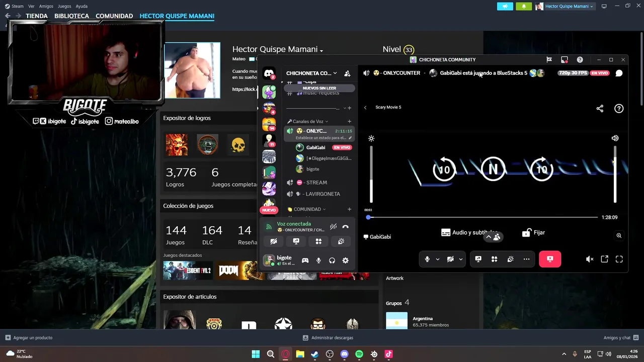Toggle microphone in bottom call bar
Viewport: 644px width, 362px height.
(x=427, y=259)
